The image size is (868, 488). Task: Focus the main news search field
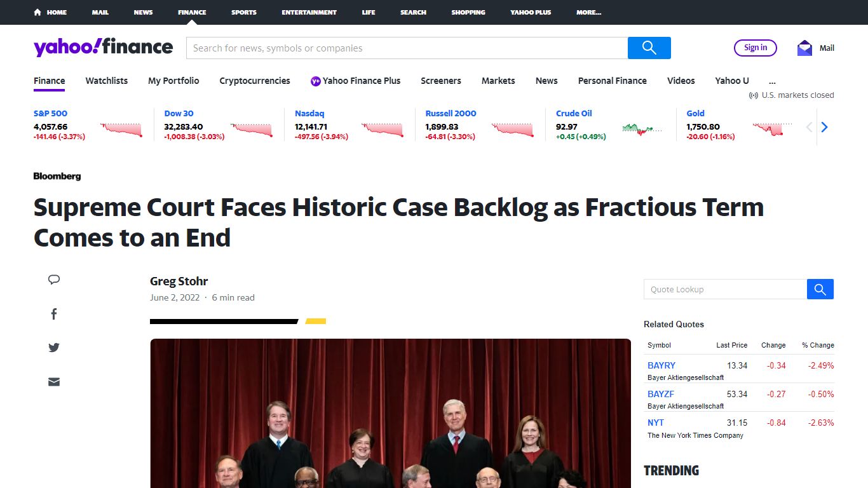(407, 48)
